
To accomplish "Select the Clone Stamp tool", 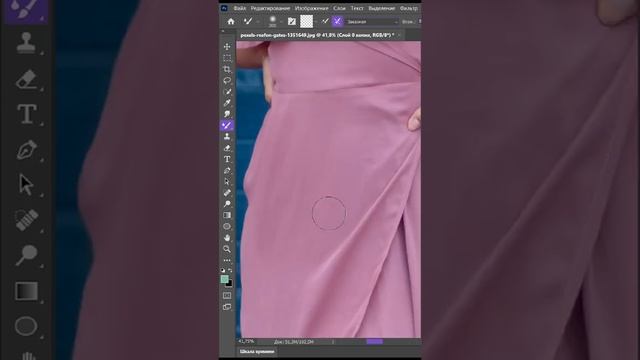I will [227, 137].
